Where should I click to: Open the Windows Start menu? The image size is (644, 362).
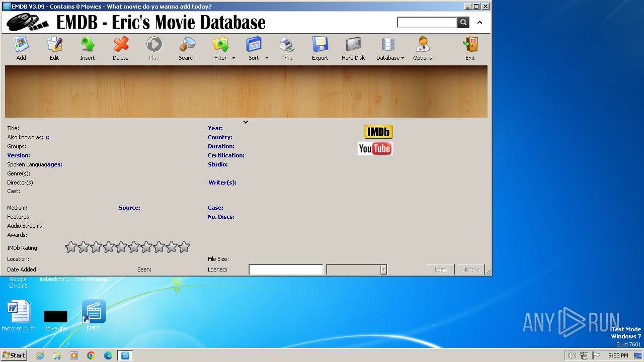tap(14, 355)
